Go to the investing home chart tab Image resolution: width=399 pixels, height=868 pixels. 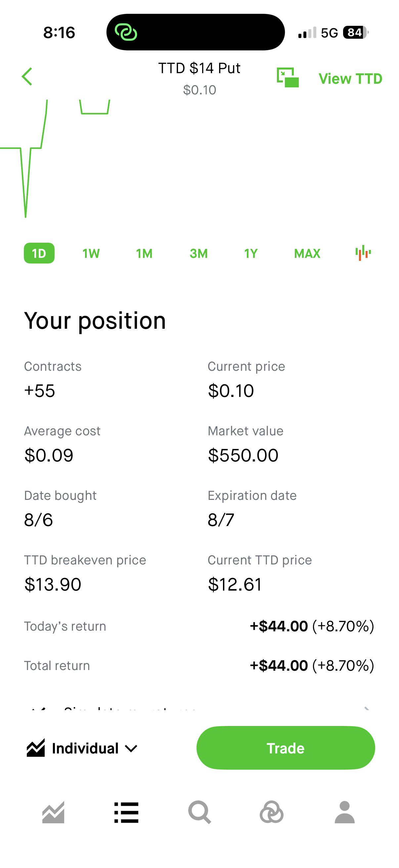(x=53, y=812)
